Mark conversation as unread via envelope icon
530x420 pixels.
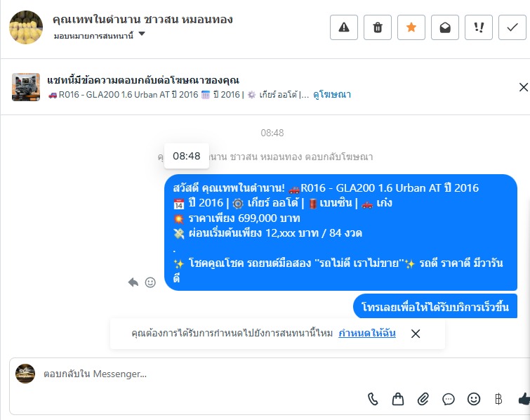point(445,27)
